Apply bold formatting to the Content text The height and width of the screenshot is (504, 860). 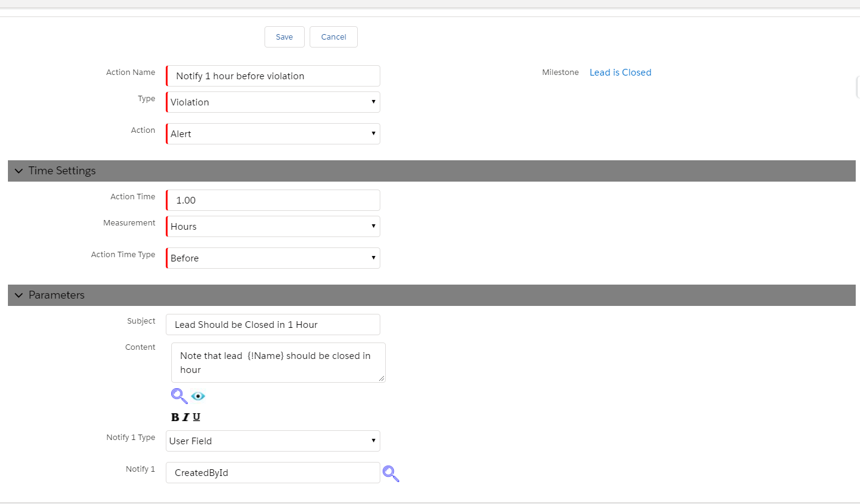(175, 417)
